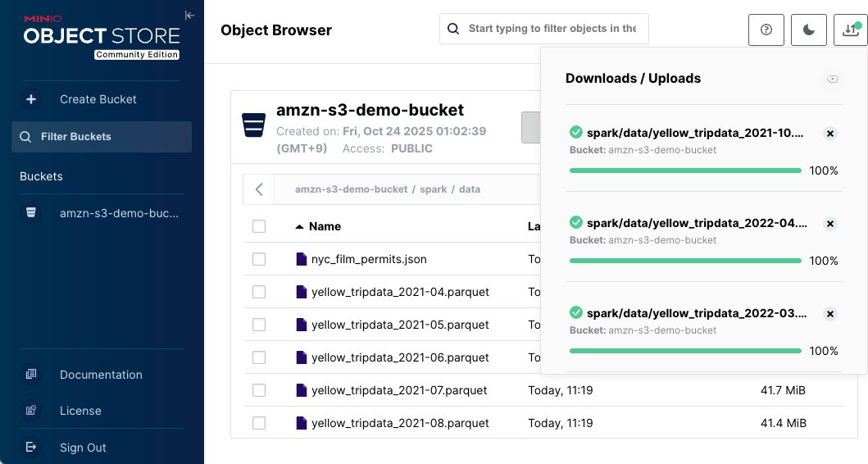The image size is (868, 464).
Task: Remove the yellow_tripdata_2022-04 download entry
Action: [x=829, y=224]
